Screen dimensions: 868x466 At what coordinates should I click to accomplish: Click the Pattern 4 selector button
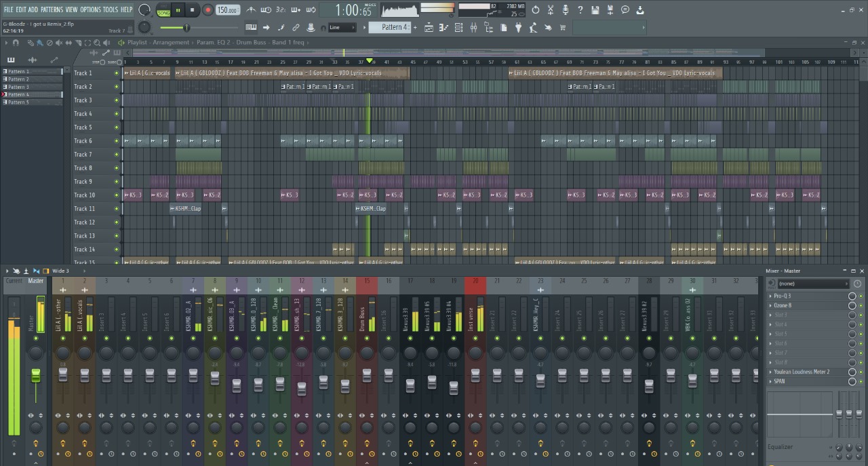click(394, 28)
